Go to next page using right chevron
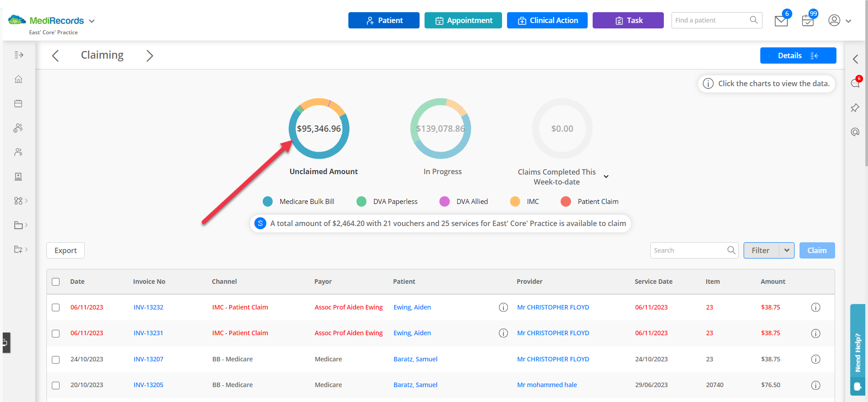The height and width of the screenshot is (402, 868). (150, 56)
